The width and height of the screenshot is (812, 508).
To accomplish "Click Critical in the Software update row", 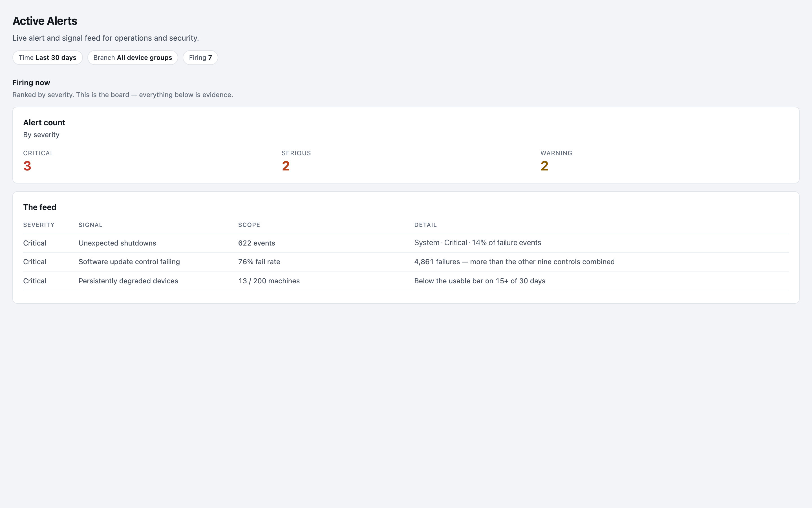I will pyautogui.click(x=35, y=262).
